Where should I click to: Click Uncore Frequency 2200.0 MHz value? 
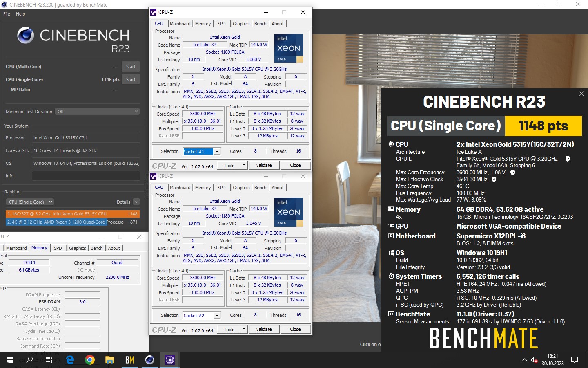pos(117,277)
